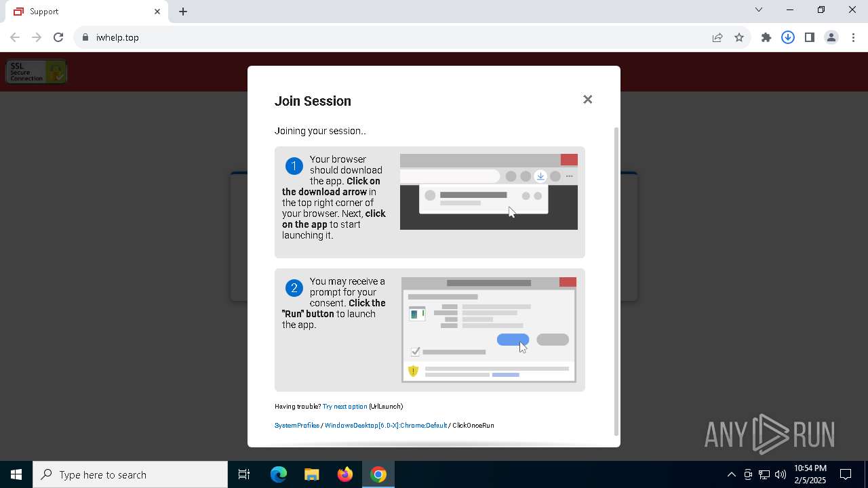The width and height of the screenshot is (868, 488).
Task: Click the taskbar search box
Action: tap(130, 474)
